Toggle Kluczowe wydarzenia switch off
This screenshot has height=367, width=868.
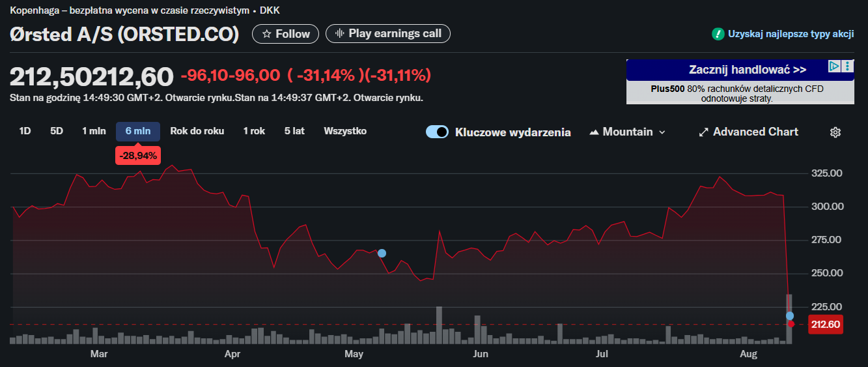click(x=437, y=132)
